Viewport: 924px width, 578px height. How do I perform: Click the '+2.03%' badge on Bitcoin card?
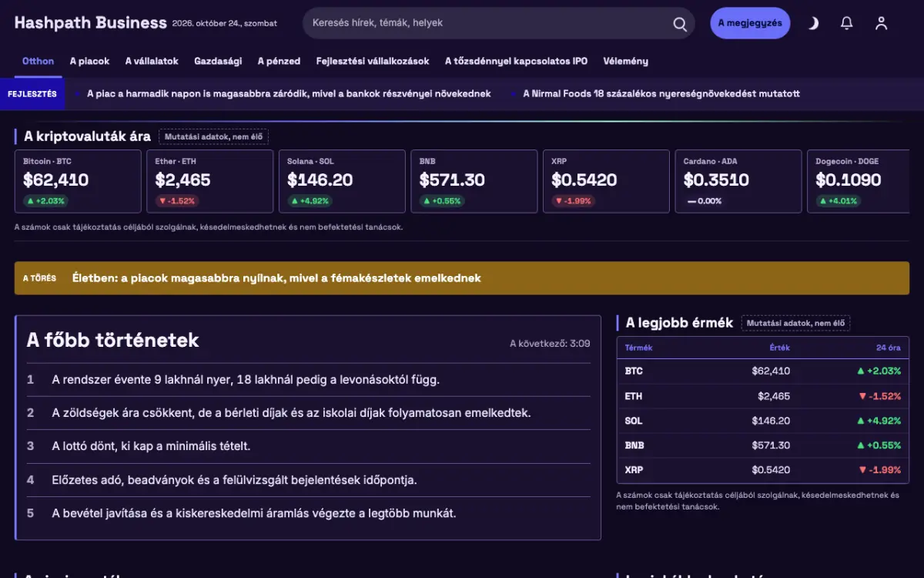46,201
